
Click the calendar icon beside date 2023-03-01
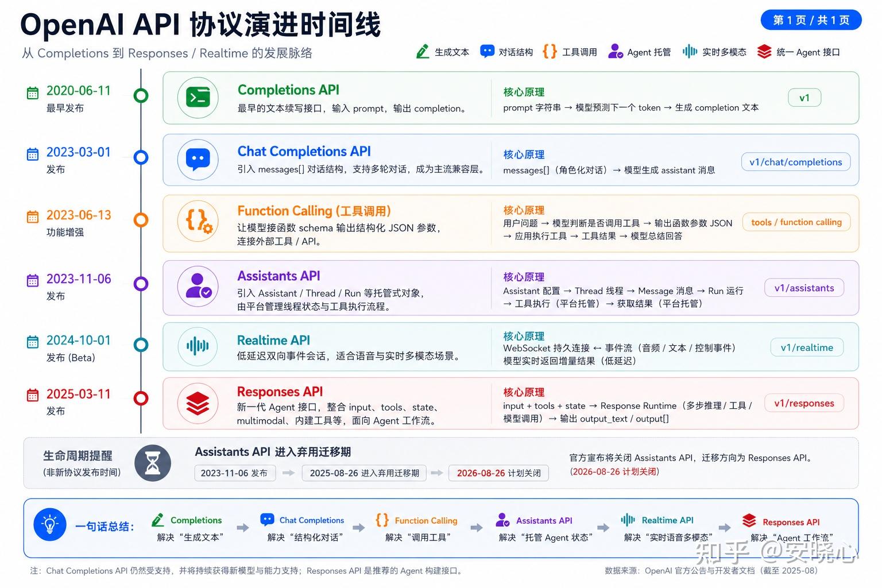(x=33, y=154)
